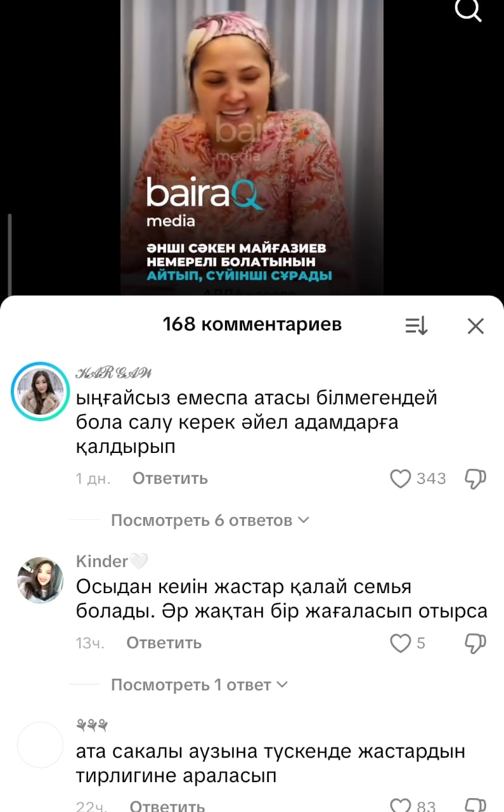Open the comment sort options icon

(417, 326)
